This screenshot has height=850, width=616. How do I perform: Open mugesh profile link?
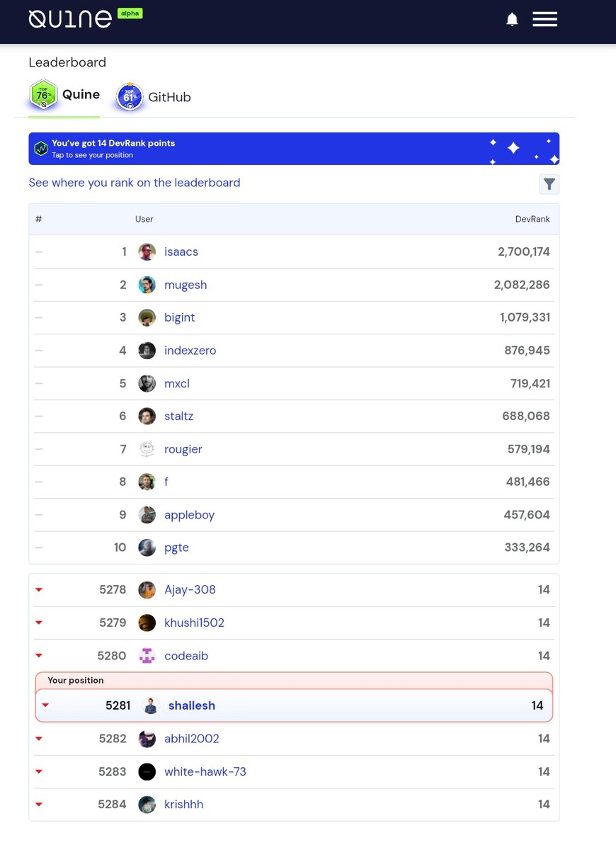(x=186, y=285)
